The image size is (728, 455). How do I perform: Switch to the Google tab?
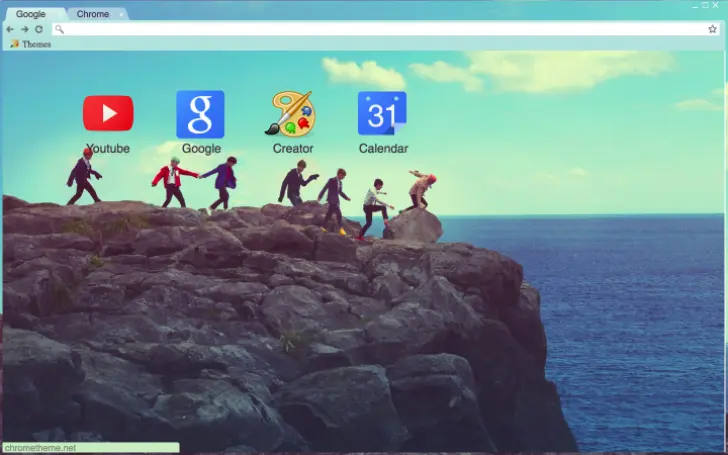[31, 14]
